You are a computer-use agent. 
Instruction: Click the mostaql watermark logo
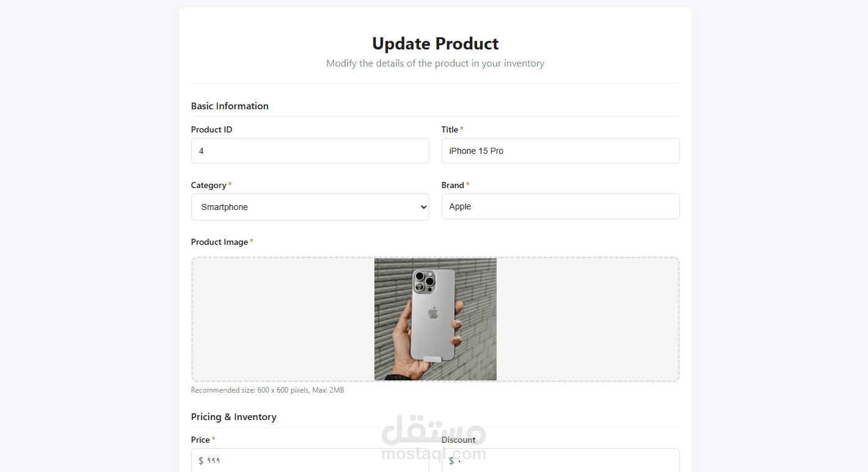coord(434,438)
